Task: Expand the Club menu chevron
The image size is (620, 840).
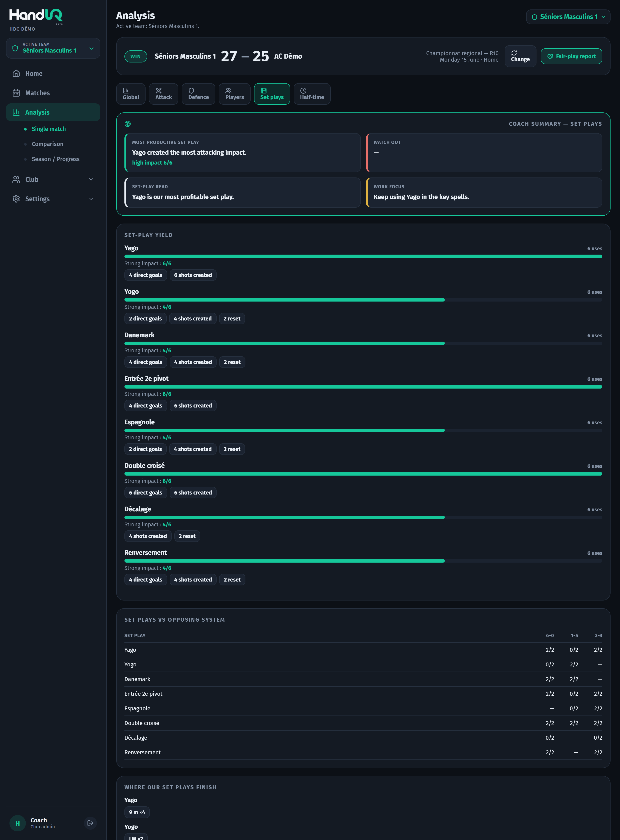Action: [x=91, y=179]
